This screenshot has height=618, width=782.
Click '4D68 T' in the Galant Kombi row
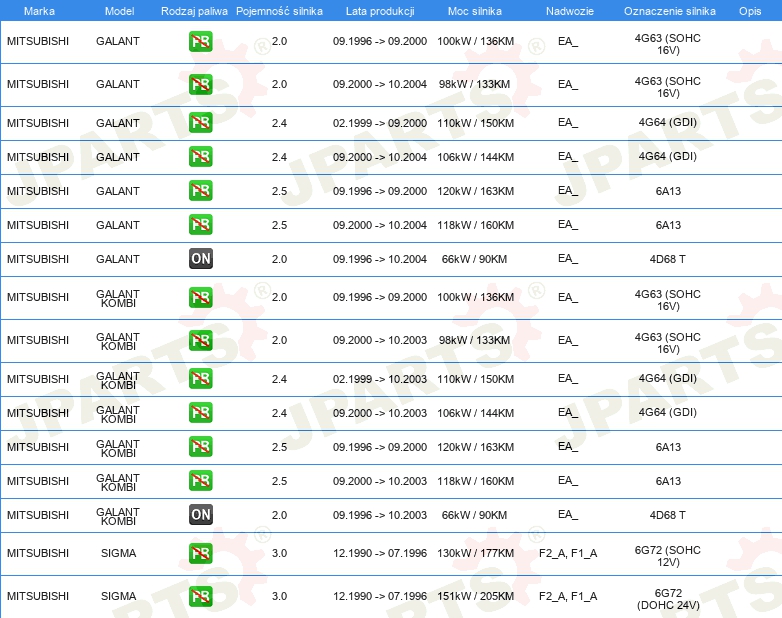[x=668, y=515]
